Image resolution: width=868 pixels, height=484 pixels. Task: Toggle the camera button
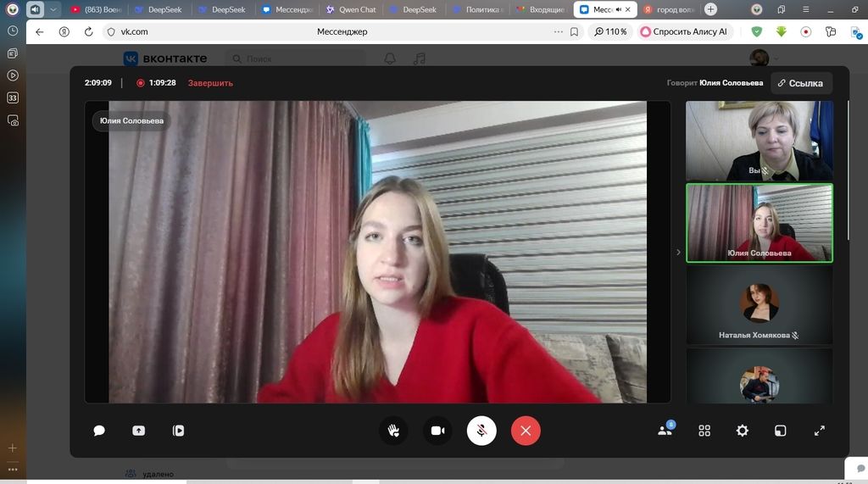[437, 431]
